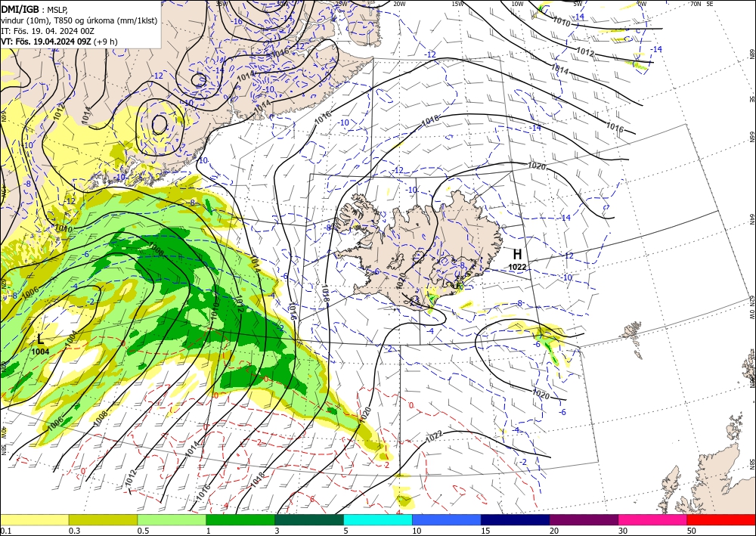The width and height of the screenshot is (756, 536).
Task: Click the navy 15–20 mm legend swatch
Action: click(x=516, y=519)
